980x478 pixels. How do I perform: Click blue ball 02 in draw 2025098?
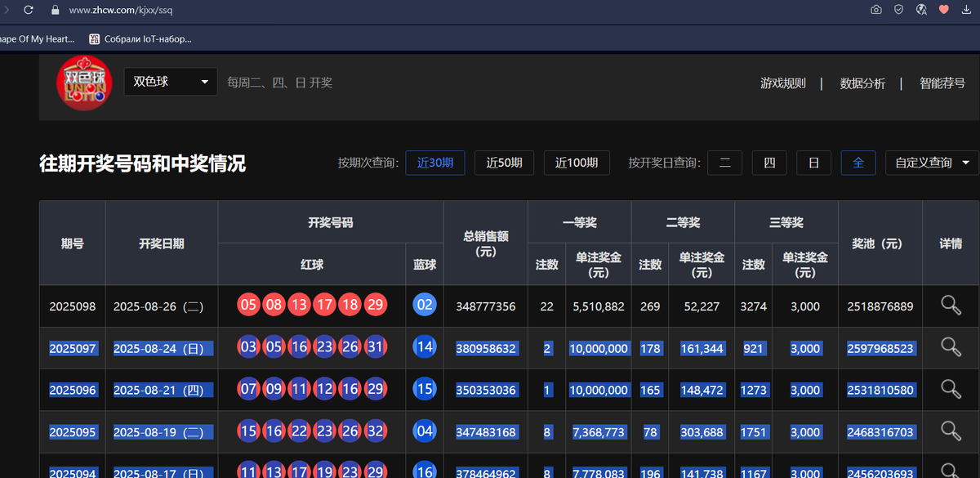[x=425, y=306]
